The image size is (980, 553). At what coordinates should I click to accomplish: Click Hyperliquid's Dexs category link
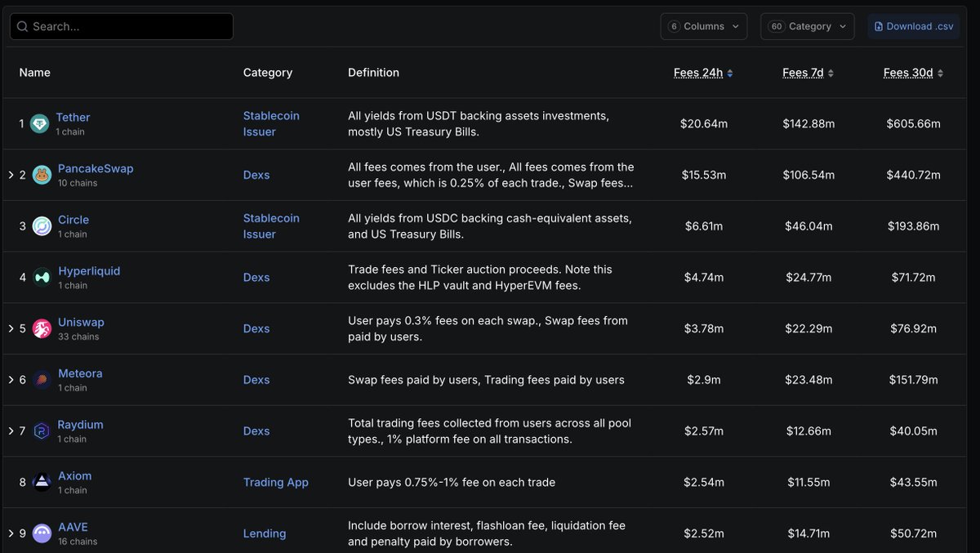point(256,278)
